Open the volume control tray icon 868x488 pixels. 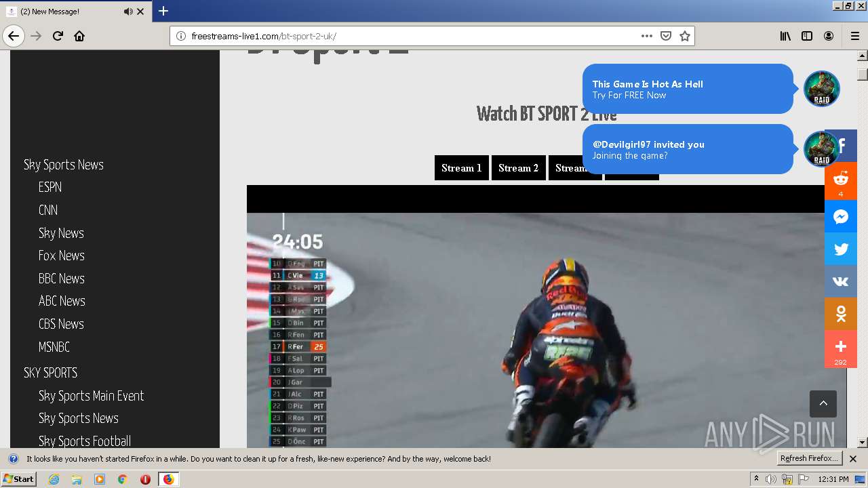(x=771, y=479)
